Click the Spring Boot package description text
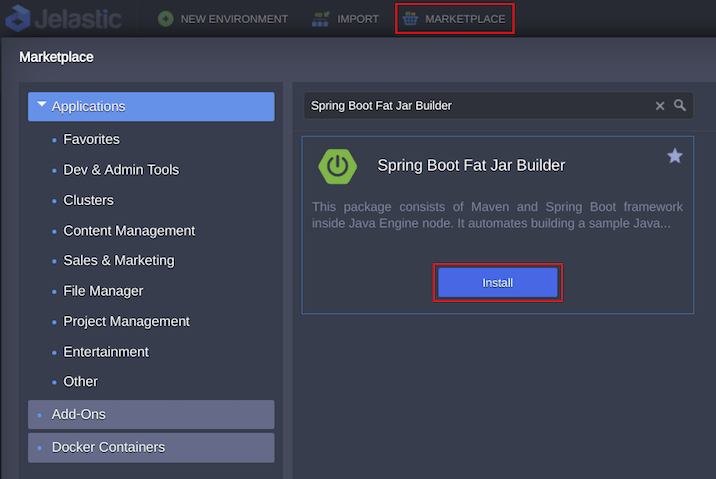Screen dimensions: 716x479 coord(497,215)
